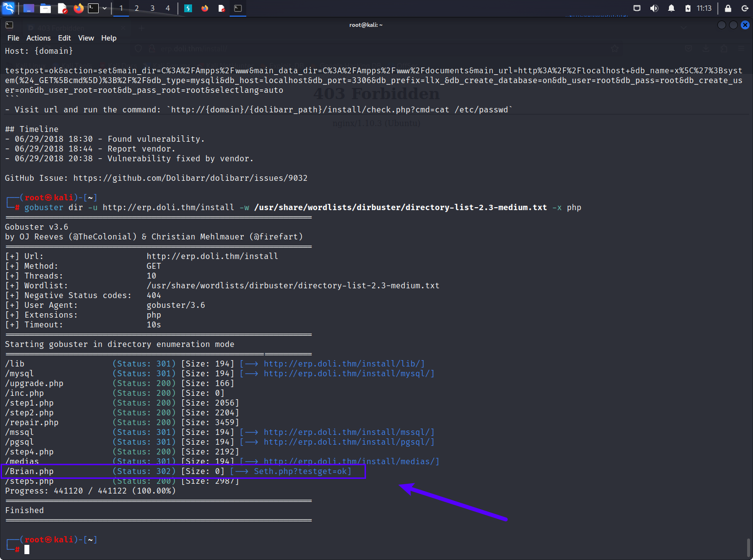Click the 'Host: {domain}' line

pos(39,51)
